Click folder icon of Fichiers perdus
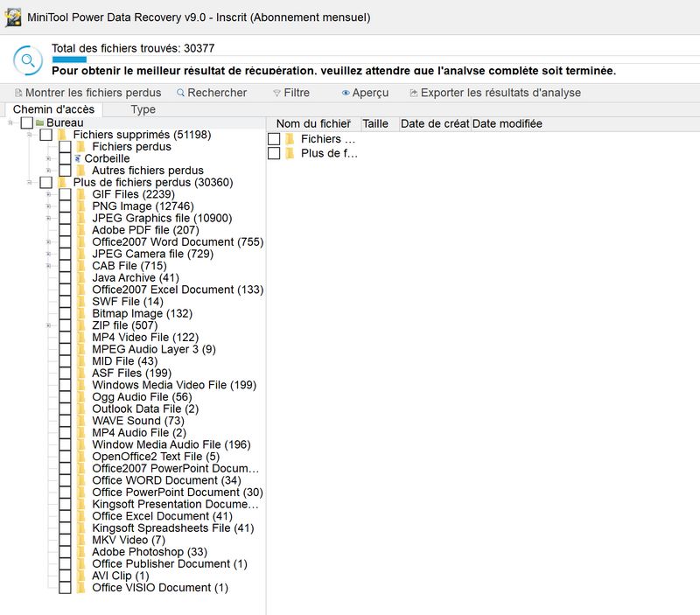Viewport: 700px width, 615px height. [81, 146]
